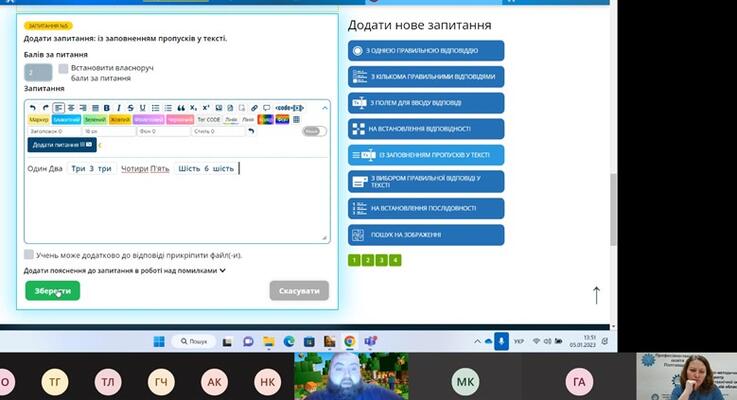
Task: Center-align the question text
Action: tap(71, 108)
